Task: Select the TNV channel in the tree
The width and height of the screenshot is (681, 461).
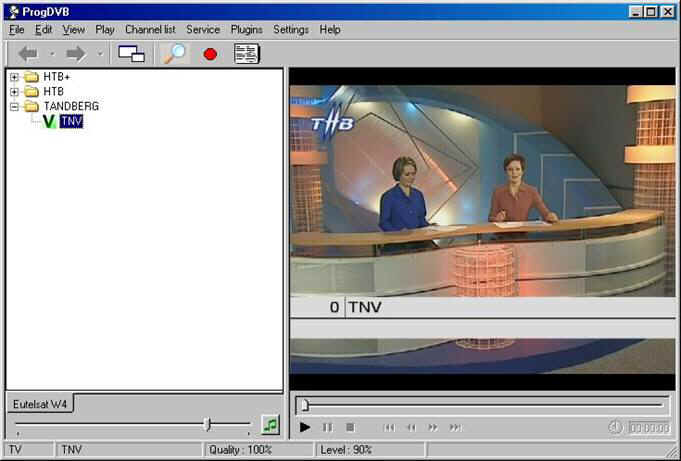Action: tap(71, 121)
